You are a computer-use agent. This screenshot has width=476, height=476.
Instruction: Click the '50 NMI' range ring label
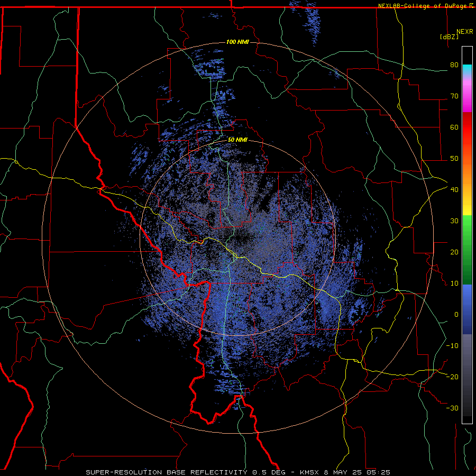(x=237, y=140)
